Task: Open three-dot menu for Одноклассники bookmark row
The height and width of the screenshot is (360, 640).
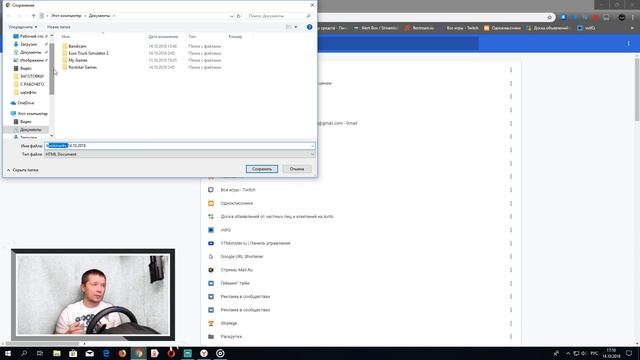Action: [x=511, y=203]
